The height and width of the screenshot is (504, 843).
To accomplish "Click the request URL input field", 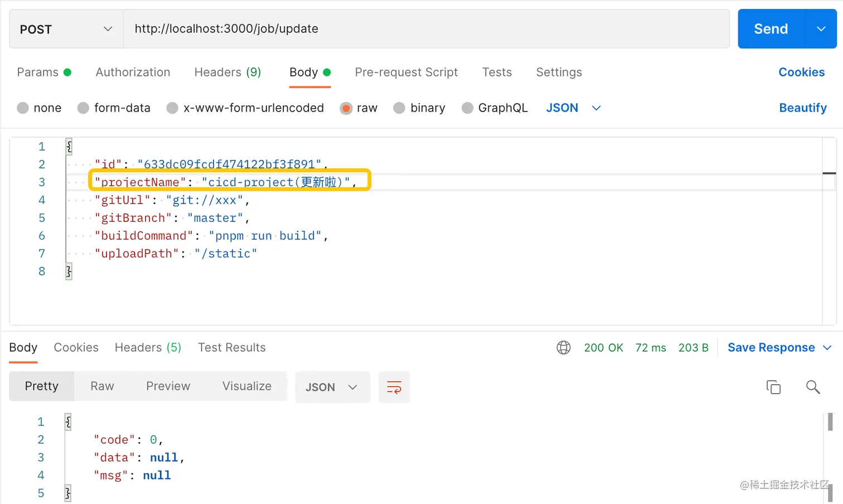I will pos(426,29).
